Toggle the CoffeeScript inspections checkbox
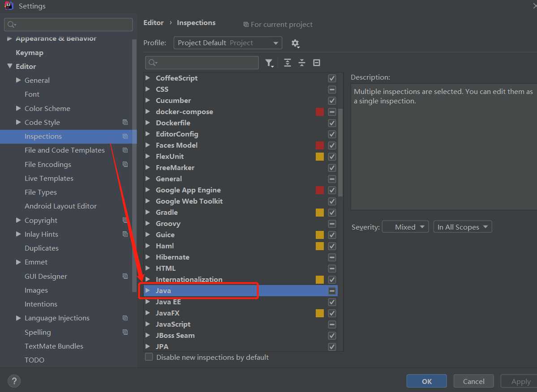 [x=332, y=78]
